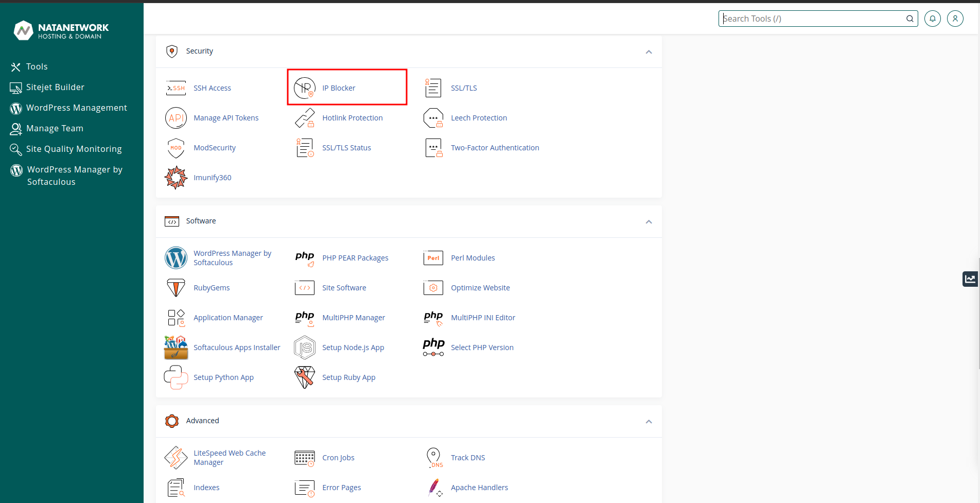The height and width of the screenshot is (503, 980).
Task: Click the page vertical scrollbar
Action: [978, 313]
